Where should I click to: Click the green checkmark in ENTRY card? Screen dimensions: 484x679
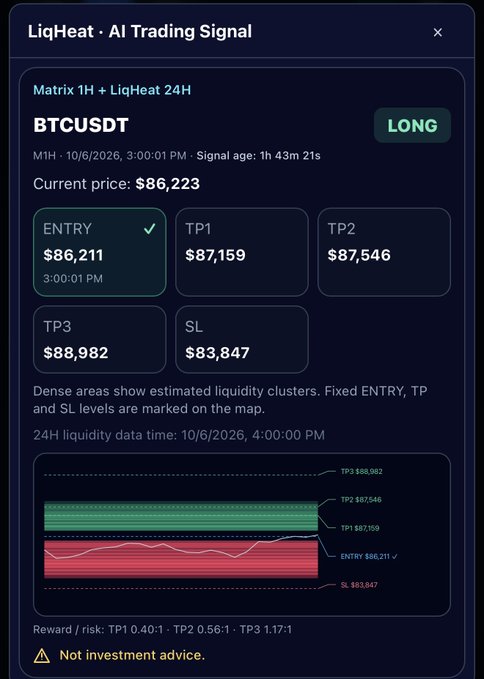coord(149,229)
